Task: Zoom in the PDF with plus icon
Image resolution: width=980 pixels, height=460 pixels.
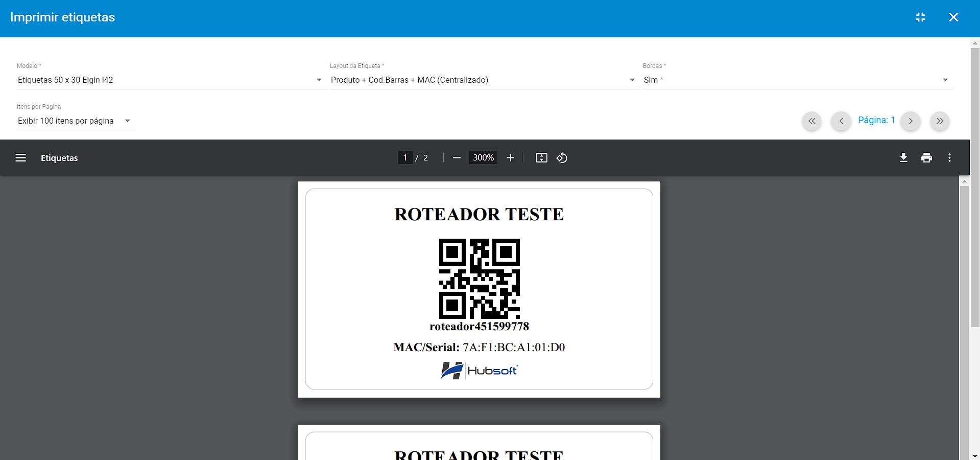Action: tap(510, 158)
